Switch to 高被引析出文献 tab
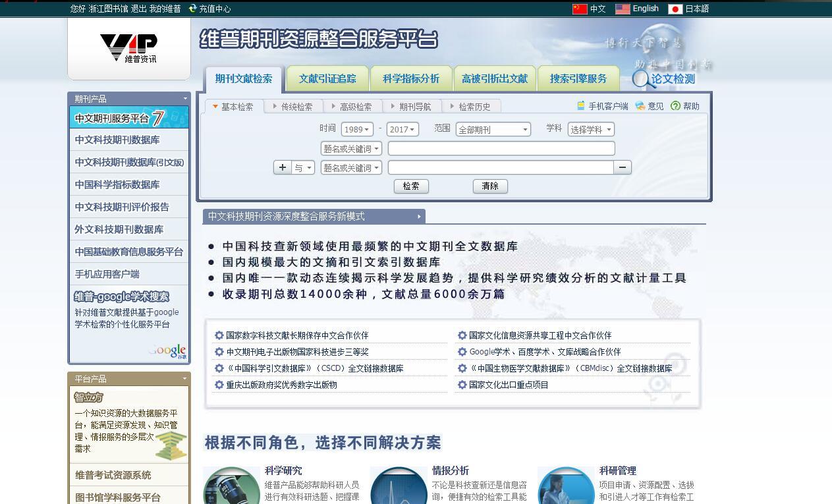Image resolution: width=832 pixels, height=504 pixels. [495, 78]
